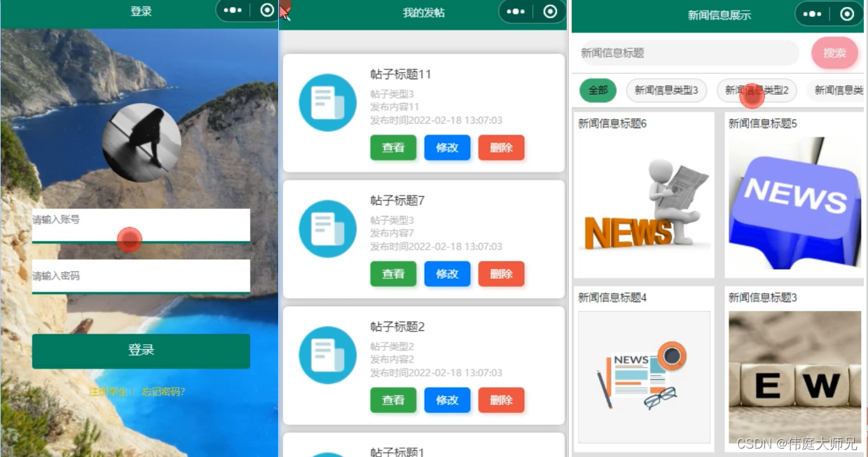Select the news title 新闻信息标题4

click(612, 298)
